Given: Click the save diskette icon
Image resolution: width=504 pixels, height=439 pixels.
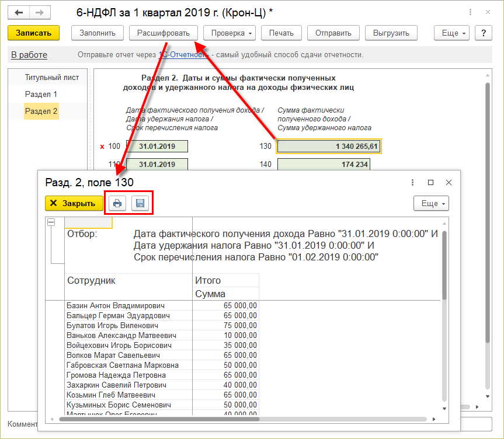Looking at the screenshot, I should (140, 203).
